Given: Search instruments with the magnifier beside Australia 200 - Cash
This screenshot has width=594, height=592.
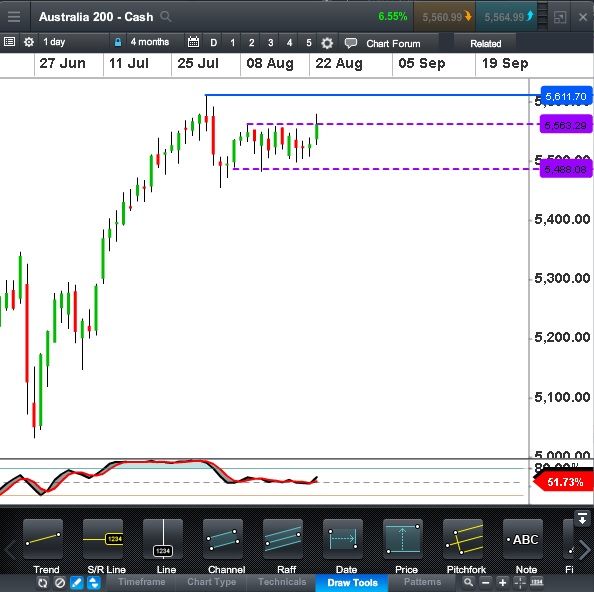Looking at the screenshot, I should coord(166,16).
